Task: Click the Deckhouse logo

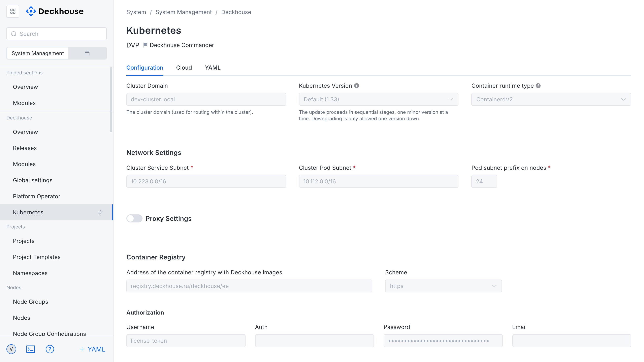Action: [x=55, y=11]
